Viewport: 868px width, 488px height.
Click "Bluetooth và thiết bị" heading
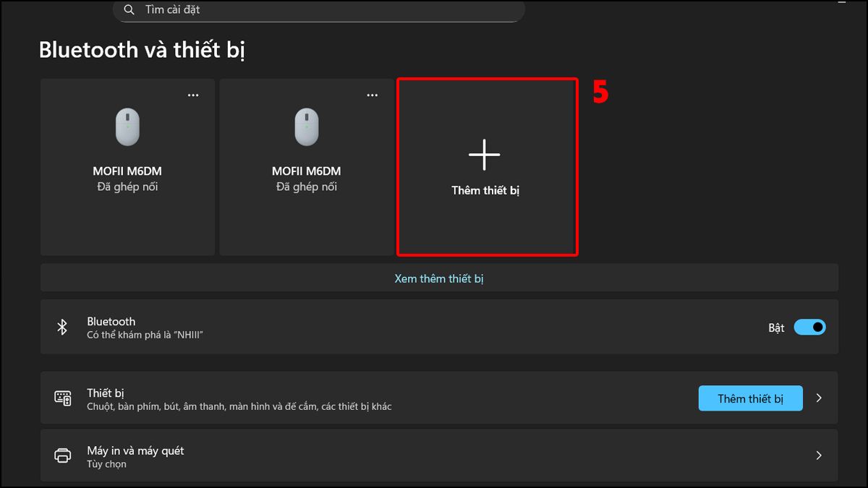(142, 50)
